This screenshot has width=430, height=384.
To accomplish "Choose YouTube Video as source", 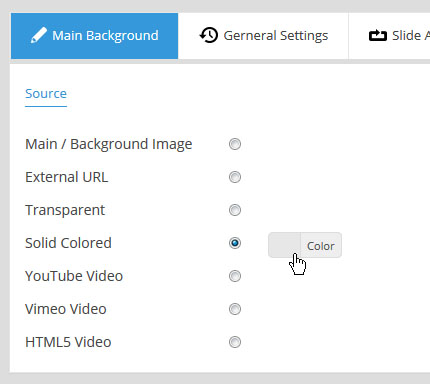I will click(235, 276).
